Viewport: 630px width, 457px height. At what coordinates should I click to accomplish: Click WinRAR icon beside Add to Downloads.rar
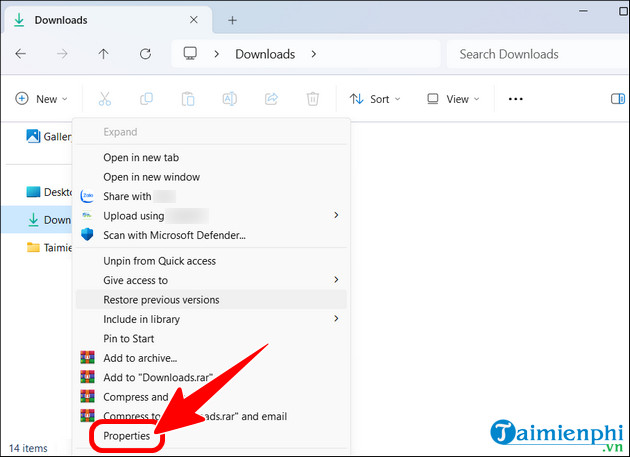click(88, 377)
